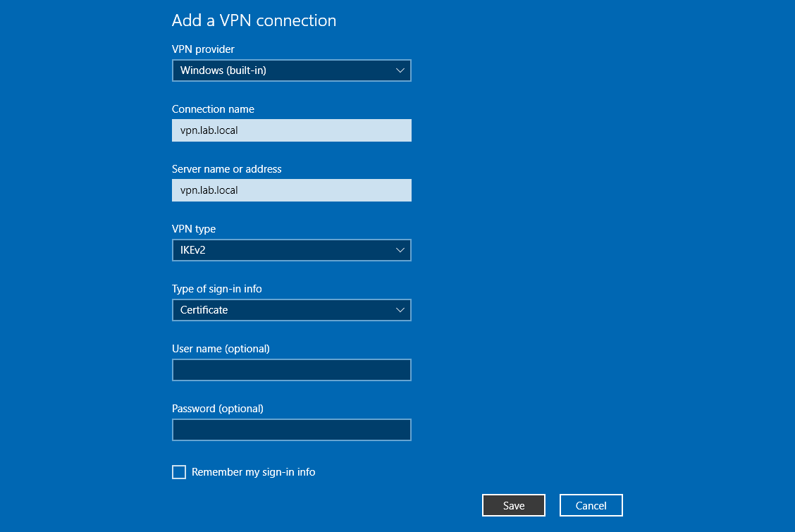The width and height of the screenshot is (795, 532).
Task: Toggle the Remember my sign-in info checkbox
Action: click(178, 472)
